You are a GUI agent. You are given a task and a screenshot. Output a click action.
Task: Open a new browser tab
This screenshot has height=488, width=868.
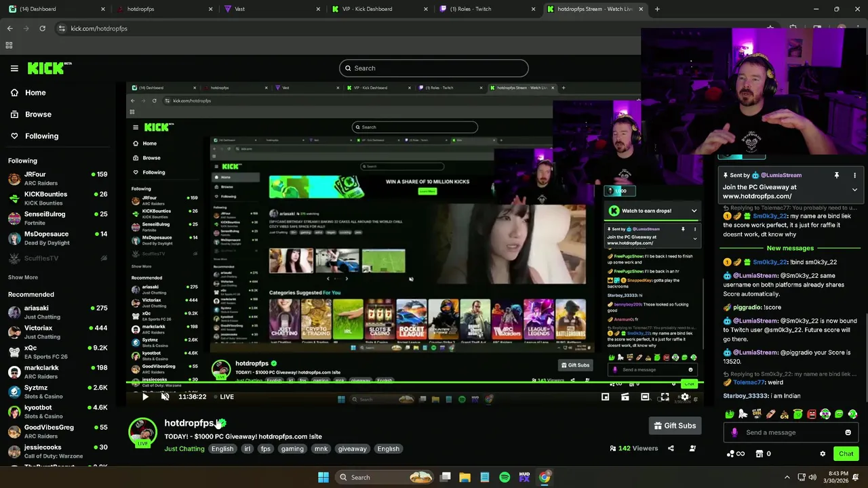(657, 9)
